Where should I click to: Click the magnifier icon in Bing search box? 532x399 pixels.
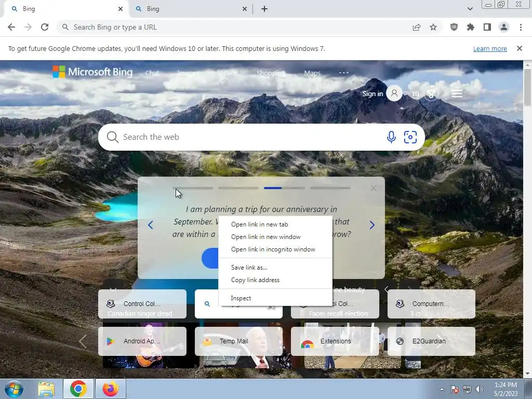tap(112, 137)
